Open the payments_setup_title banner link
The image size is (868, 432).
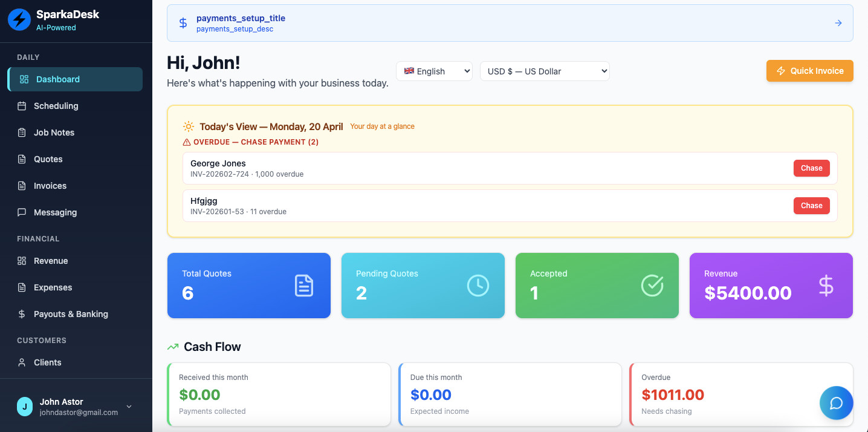pos(510,23)
